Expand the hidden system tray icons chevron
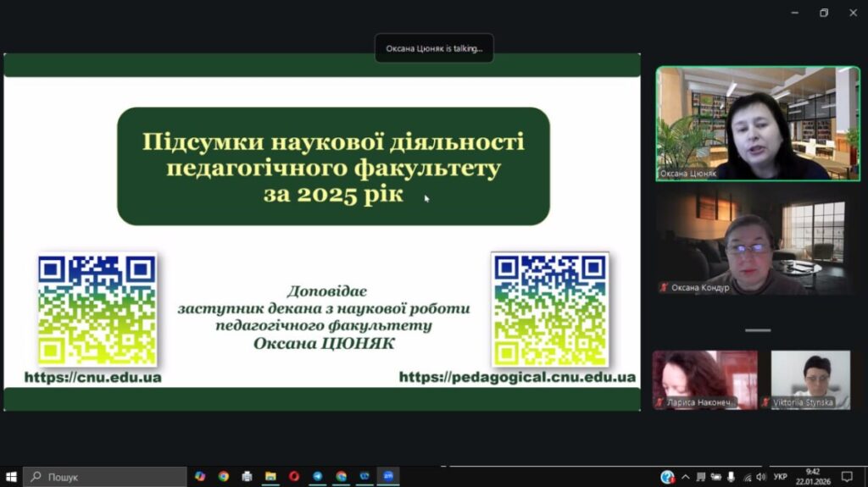868x487 pixels. (685, 477)
